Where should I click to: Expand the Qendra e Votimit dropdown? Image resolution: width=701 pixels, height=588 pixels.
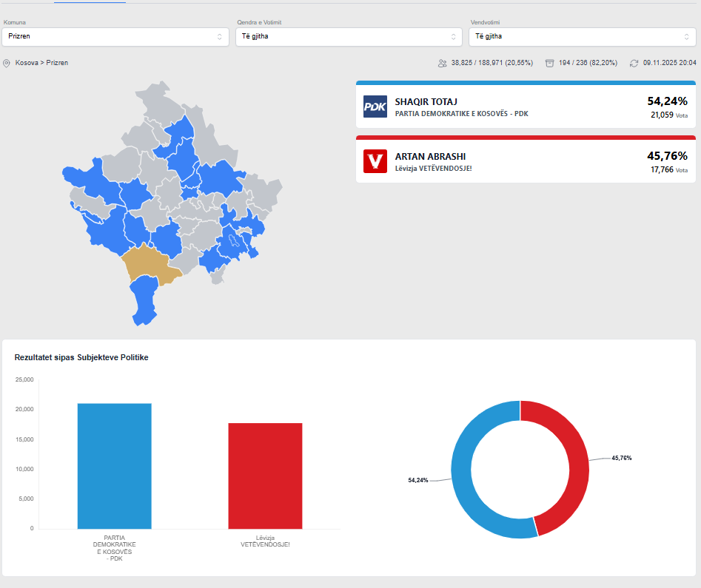pos(348,36)
